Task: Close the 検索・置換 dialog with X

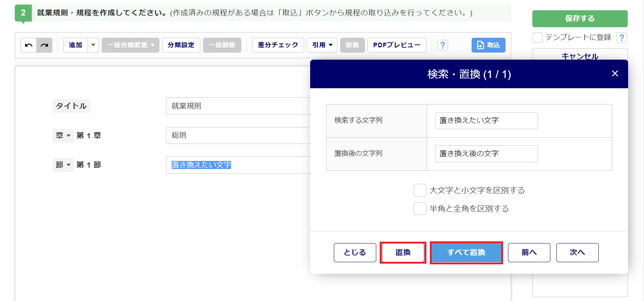Action: [615, 73]
